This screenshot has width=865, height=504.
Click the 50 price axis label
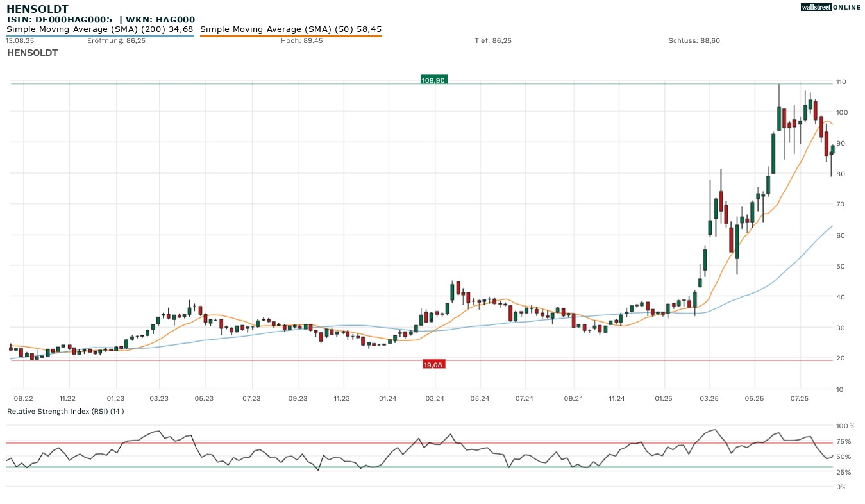[841, 266]
